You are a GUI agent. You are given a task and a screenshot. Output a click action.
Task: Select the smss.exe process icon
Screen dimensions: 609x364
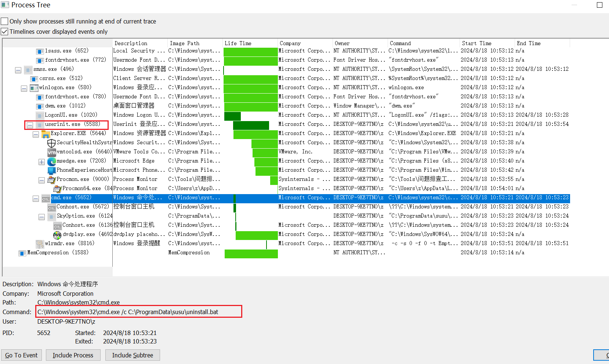tap(28, 69)
